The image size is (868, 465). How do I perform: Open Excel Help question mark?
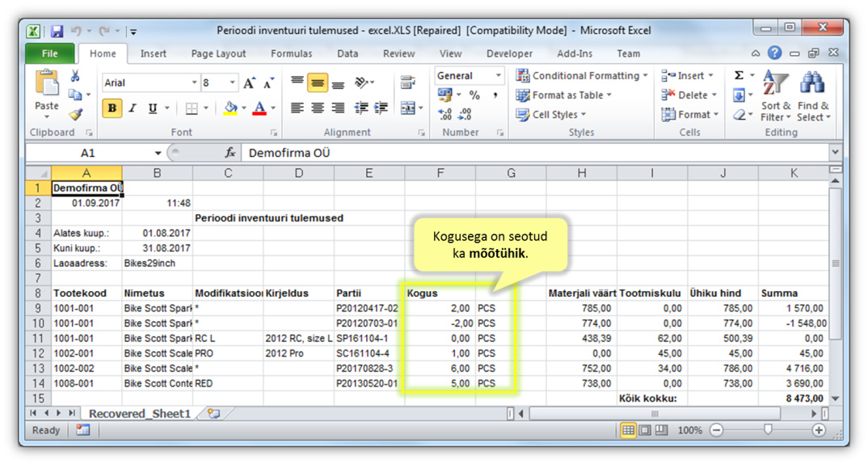click(x=774, y=53)
